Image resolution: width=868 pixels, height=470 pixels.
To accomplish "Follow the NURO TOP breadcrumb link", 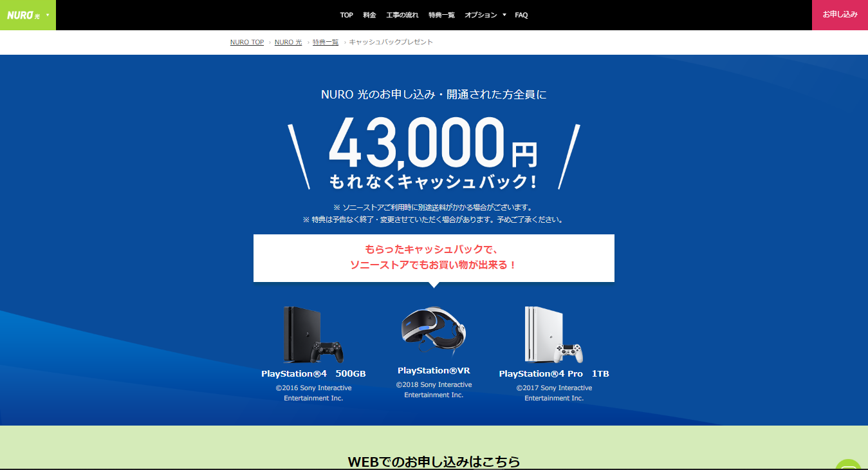I will click(247, 42).
